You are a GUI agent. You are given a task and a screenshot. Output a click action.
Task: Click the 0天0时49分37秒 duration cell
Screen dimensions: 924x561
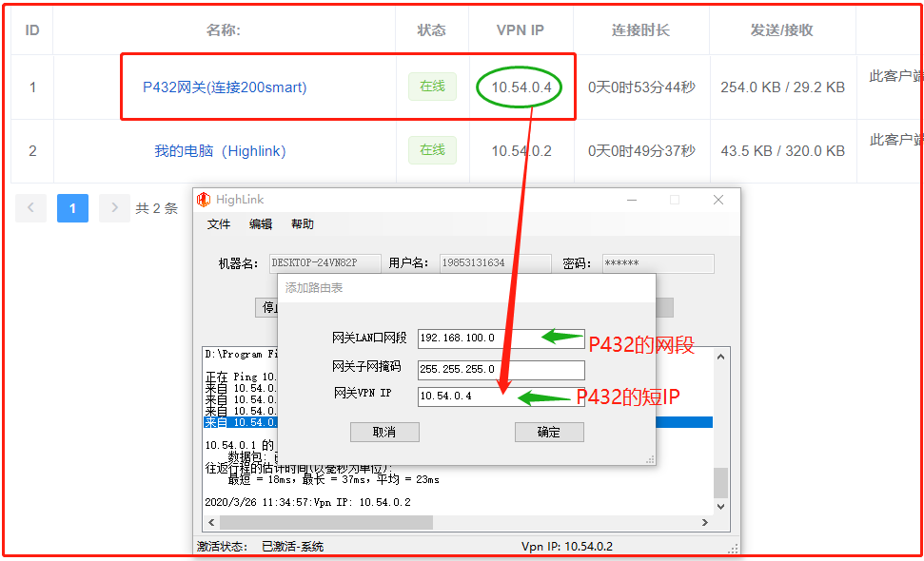[x=641, y=151]
